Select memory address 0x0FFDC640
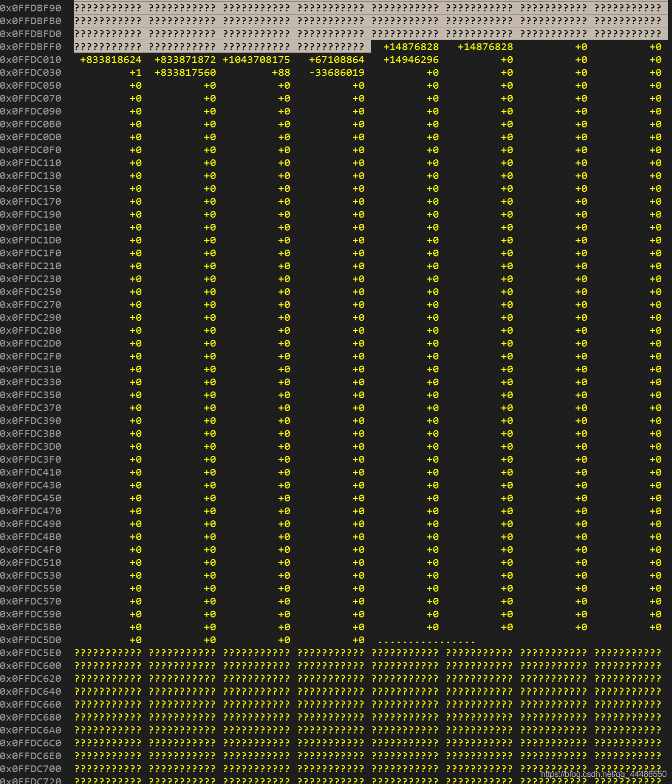672x784 pixels. pyautogui.click(x=30, y=692)
